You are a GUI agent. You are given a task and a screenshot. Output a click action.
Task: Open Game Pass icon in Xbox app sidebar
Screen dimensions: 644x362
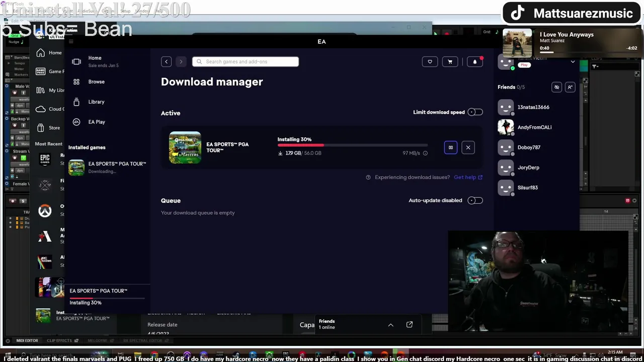click(x=41, y=71)
